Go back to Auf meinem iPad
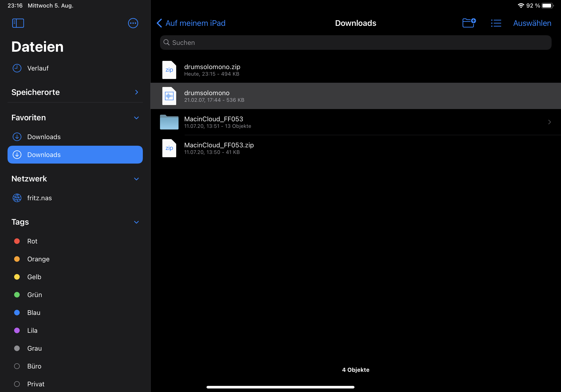This screenshot has width=561, height=392. tap(191, 23)
